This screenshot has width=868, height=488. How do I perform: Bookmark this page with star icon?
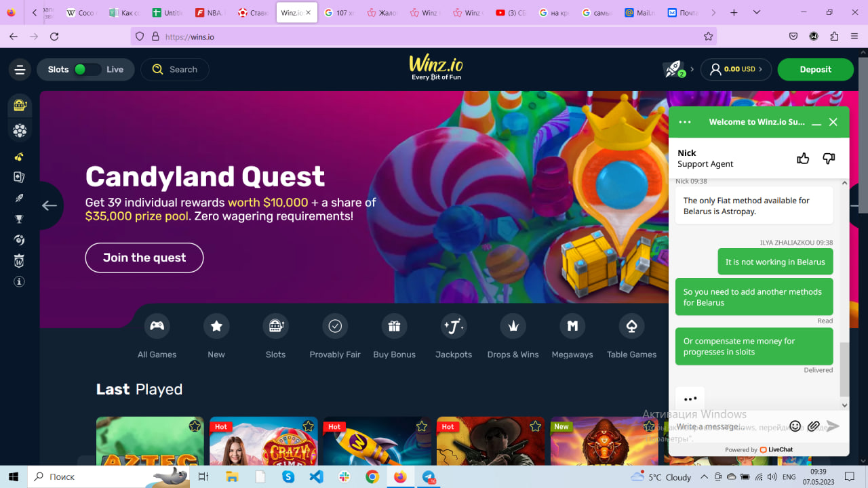[709, 37]
